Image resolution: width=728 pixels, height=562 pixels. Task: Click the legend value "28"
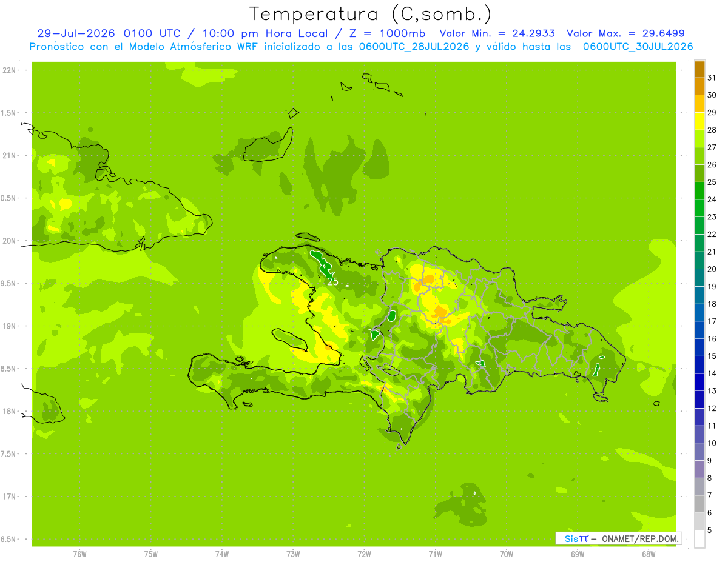click(x=712, y=130)
